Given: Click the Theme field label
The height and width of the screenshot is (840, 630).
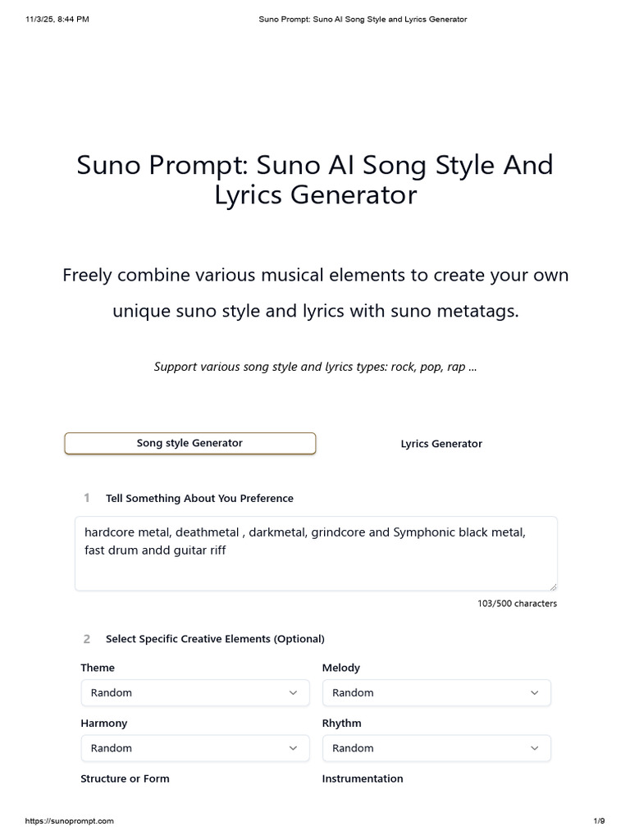Looking at the screenshot, I should [x=98, y=668].
